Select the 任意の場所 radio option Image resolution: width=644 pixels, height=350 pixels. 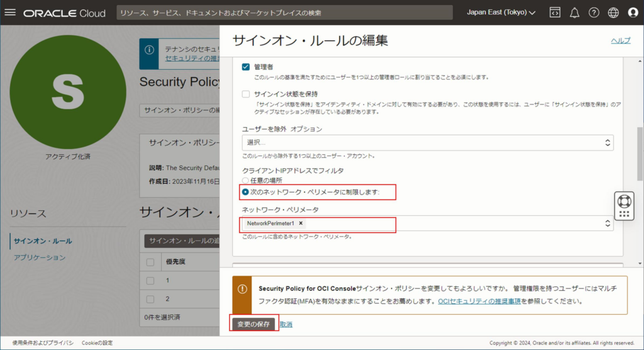click(245, 181)
